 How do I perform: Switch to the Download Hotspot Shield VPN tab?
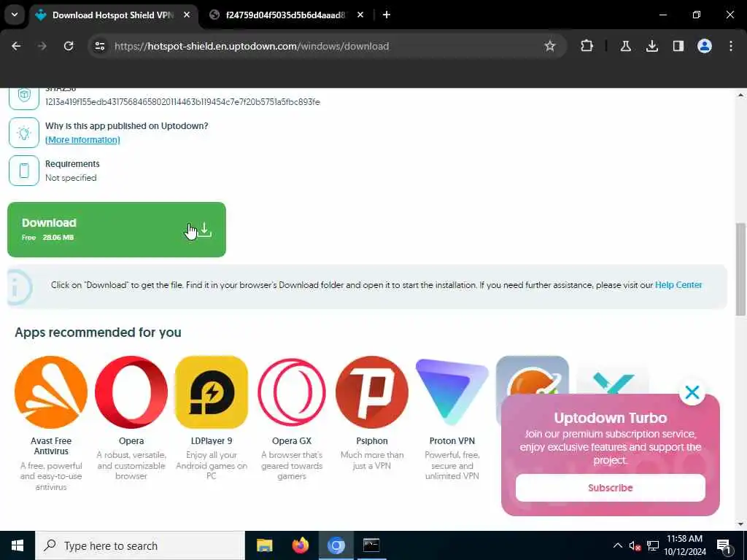[113, 15]
